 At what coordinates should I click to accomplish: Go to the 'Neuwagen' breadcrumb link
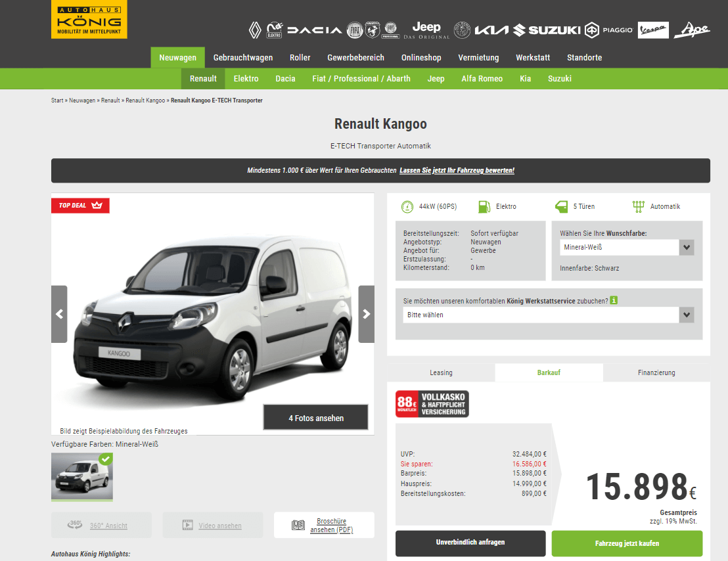point(82,101)
